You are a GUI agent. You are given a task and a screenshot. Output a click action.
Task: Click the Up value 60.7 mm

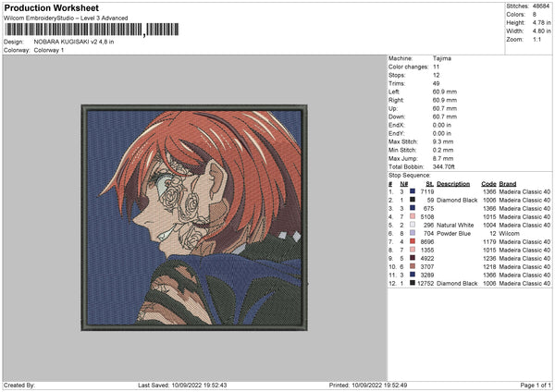click(445, 108)
